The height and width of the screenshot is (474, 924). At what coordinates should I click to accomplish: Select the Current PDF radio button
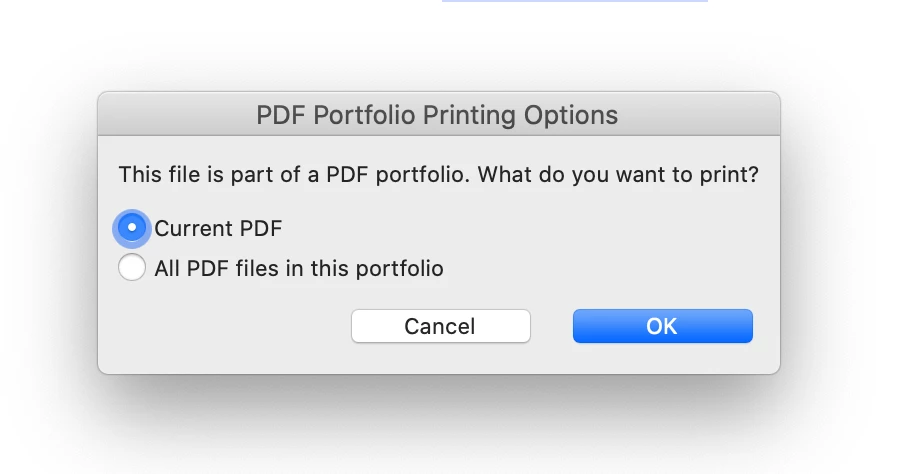pos(132,228)
